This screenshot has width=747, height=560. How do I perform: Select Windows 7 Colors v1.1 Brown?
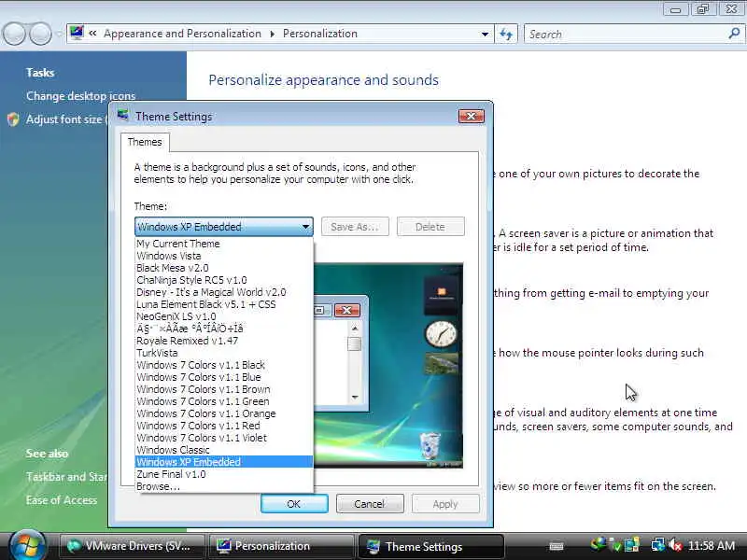coord(224,389)
